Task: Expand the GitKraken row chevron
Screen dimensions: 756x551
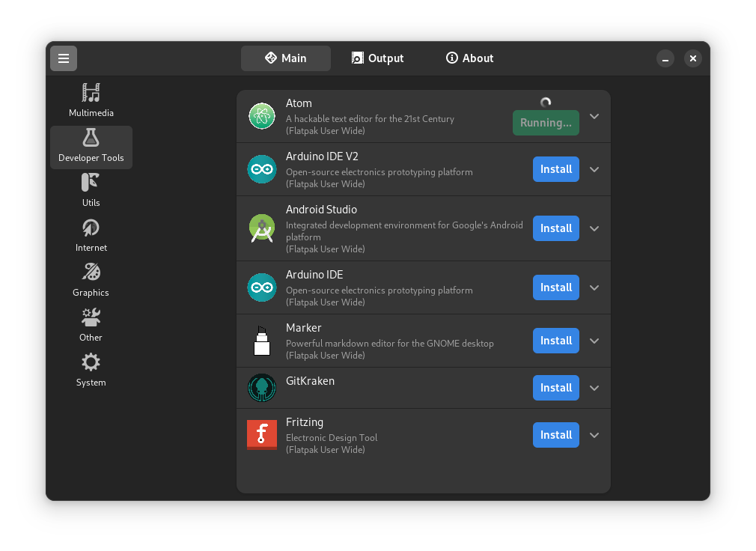Action: click(594, 388)
